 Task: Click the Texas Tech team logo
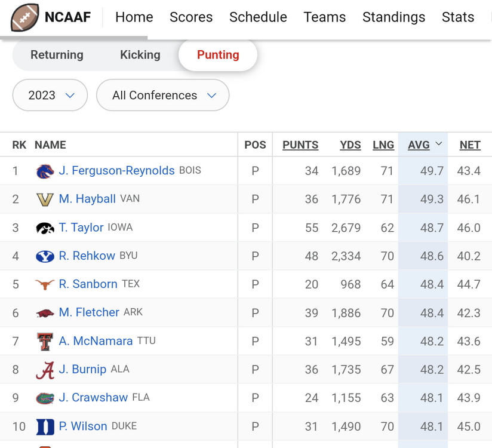tap(45, 341)
